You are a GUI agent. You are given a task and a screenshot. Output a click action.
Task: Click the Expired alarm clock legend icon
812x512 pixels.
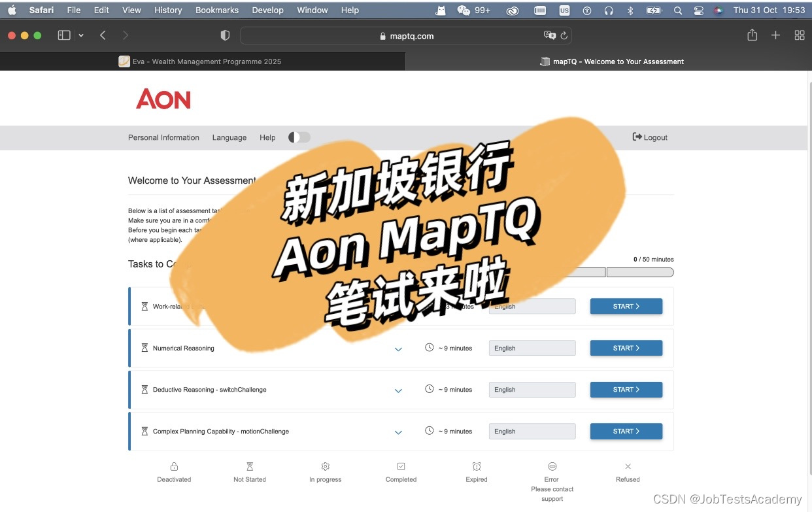(477, 466)
